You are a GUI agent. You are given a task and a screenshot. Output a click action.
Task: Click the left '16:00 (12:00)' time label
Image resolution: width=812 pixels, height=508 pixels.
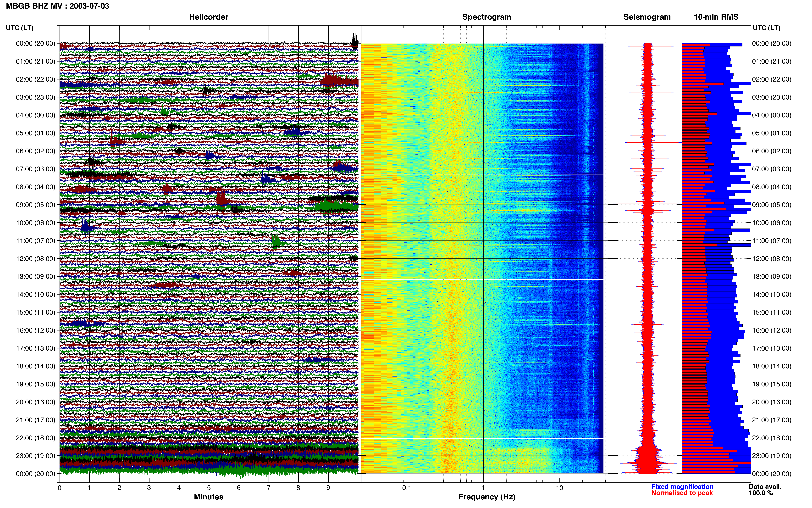36,330
